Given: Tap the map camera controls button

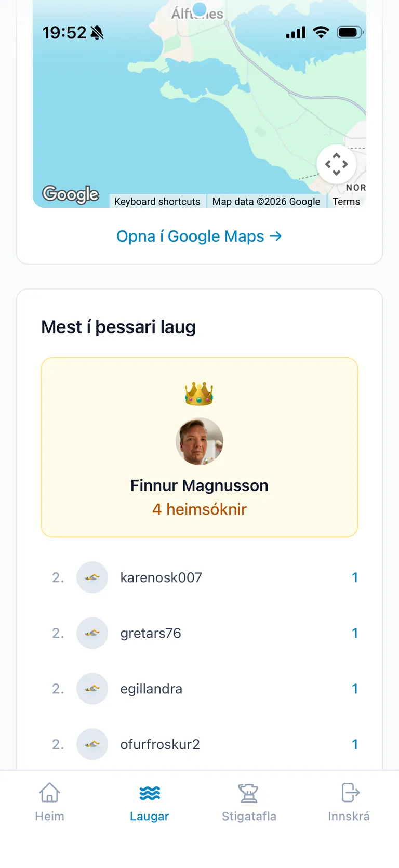Looking at the screenshot, I should click(x=336, y=164).
